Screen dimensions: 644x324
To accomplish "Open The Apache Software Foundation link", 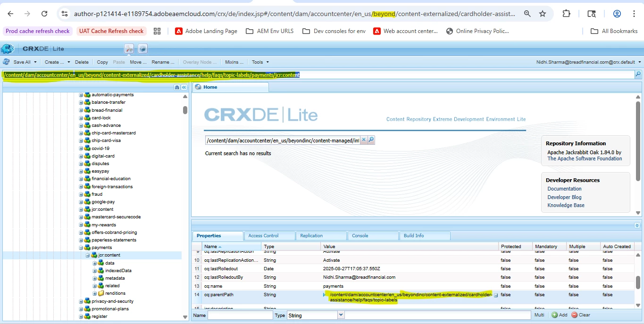I will (x=585, y=159).
